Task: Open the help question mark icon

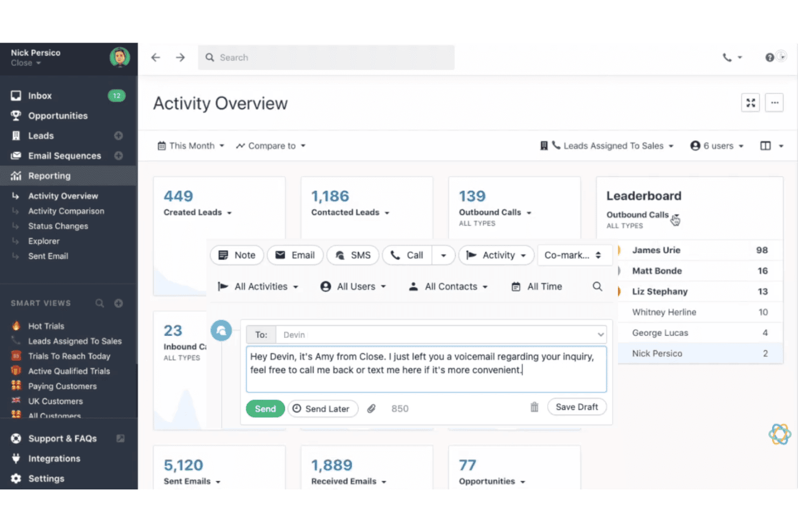Action: (x=769, y=58)
